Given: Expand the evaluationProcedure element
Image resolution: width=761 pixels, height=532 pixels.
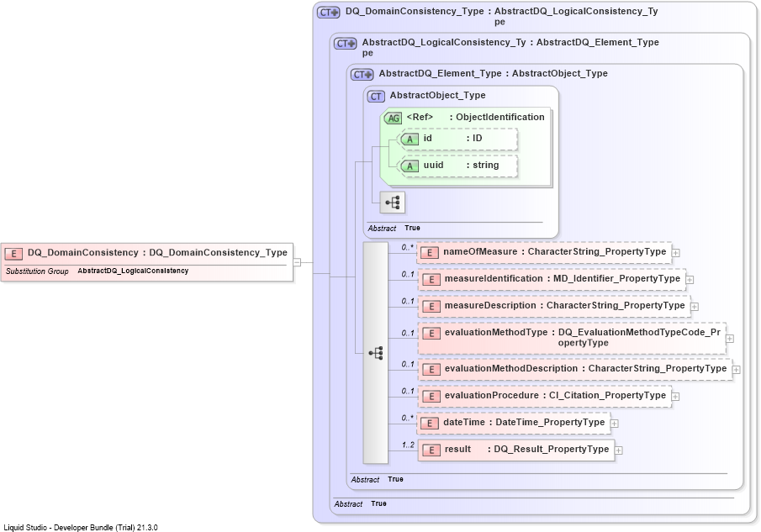Looking at the screenshot, I should (x=675, y=397).
